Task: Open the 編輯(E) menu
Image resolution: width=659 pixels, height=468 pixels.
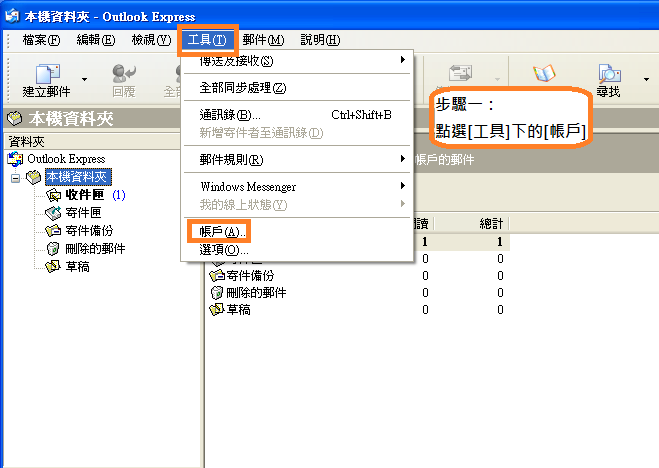Action: [x=95, y=40]
